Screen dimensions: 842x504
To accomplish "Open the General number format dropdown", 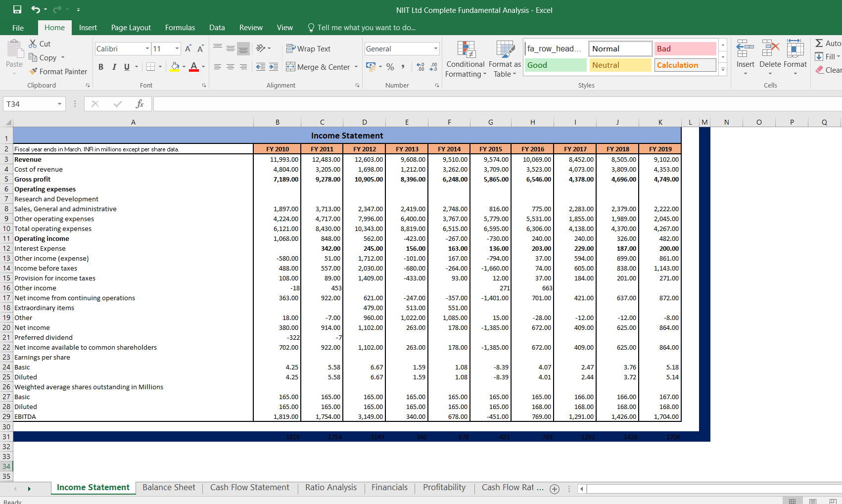I will pos(436,48).
